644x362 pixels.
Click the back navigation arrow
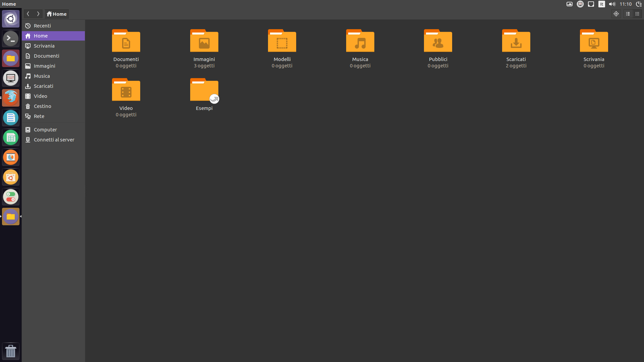pos(28,14)
